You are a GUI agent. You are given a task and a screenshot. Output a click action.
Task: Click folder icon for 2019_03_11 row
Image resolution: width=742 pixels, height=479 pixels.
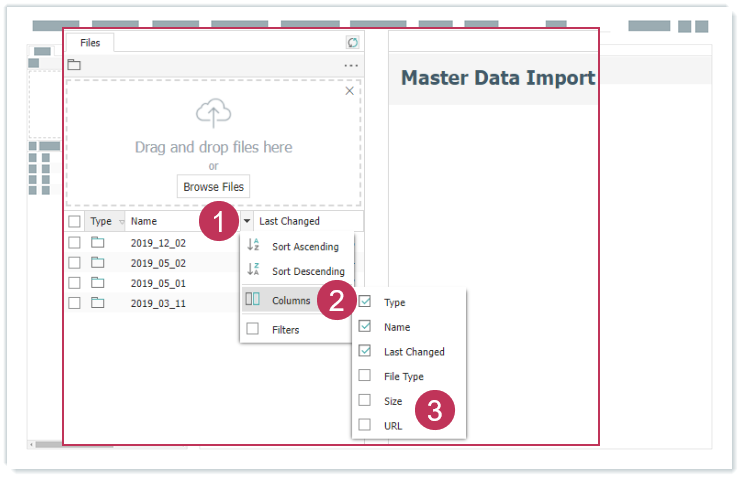pyautogui.click(x=98, y=302)
